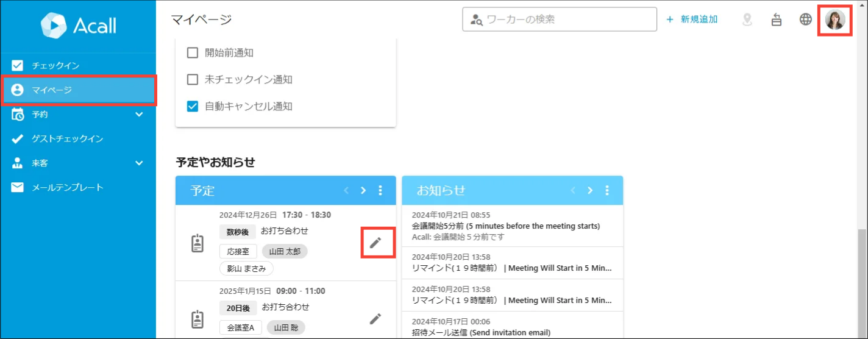Click the ゲストチェックイン checkmark icon
This screenshot has height=339, width=868.
[x=18, y=138]
